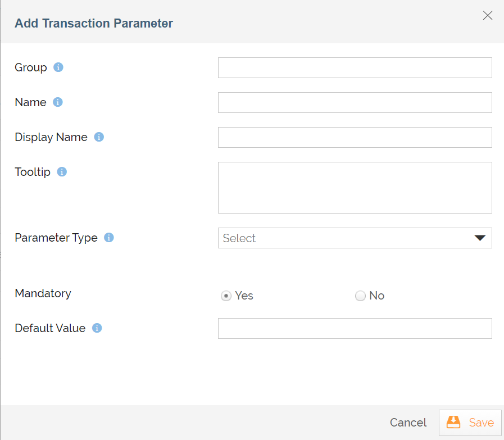Image resolution: width=504 pixels, height=440 pixels.
Task: Click the Parameter Type dropdown arrow
Action: (x=479, y=238)
